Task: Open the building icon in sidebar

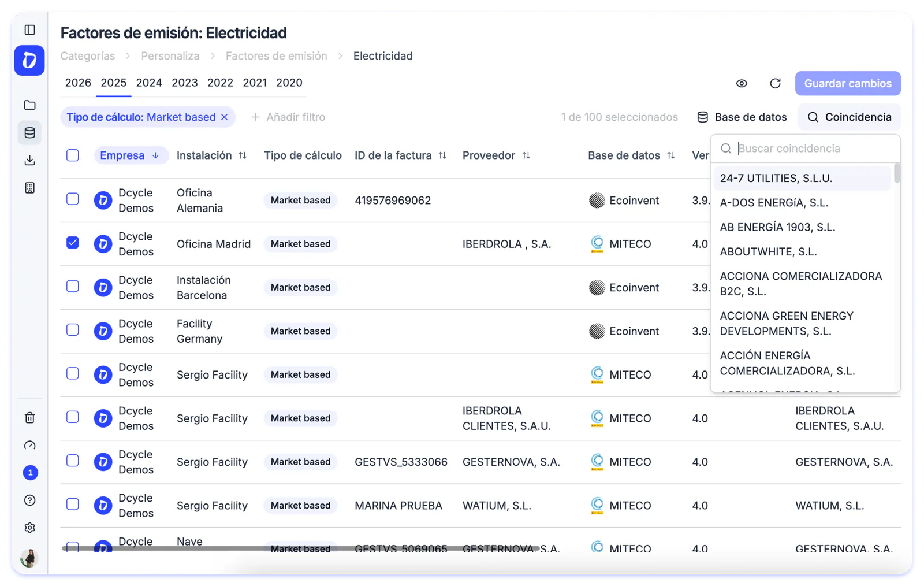Action: coord(30,188)
